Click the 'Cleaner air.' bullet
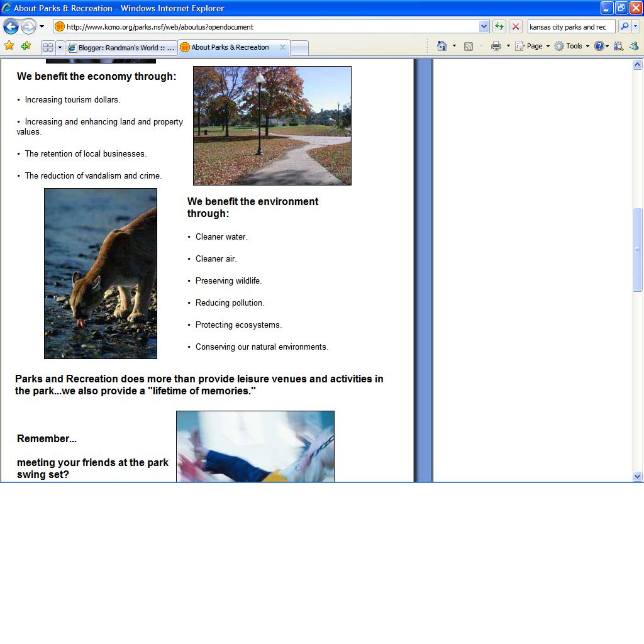Screen dimensions: 644x644 [216, 259]
